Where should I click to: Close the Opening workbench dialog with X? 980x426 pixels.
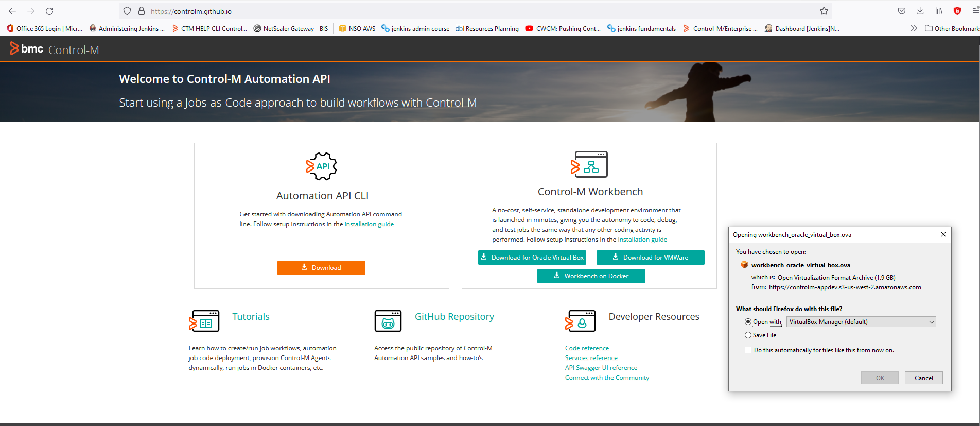click(x=943, y=234)
